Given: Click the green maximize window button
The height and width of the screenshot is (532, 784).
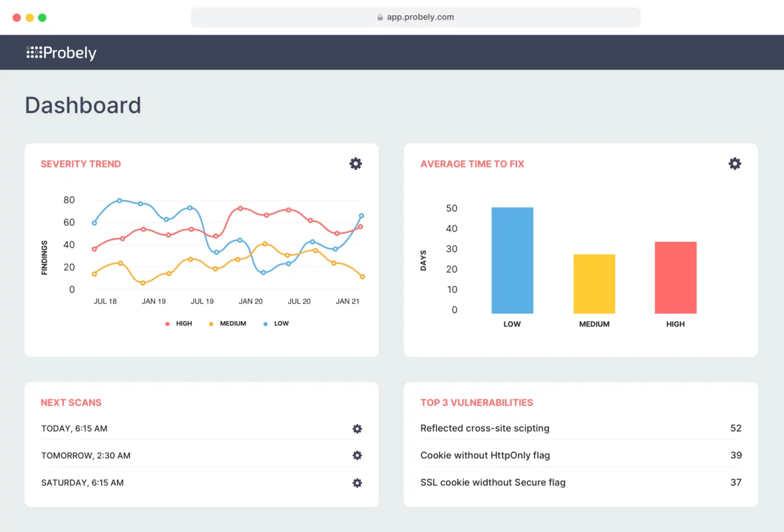Looking at the screenshot, I should pos(42,18).
